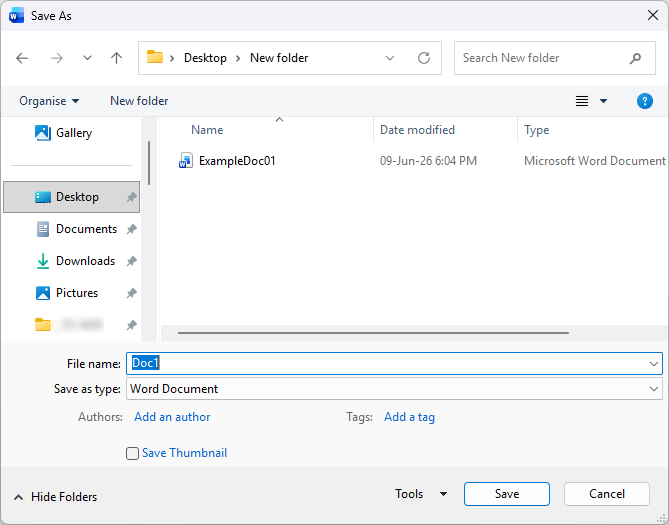This screenshot has height=525, width=669.
Task: Close the Save As dialog
Action: [x=653, y=15]
